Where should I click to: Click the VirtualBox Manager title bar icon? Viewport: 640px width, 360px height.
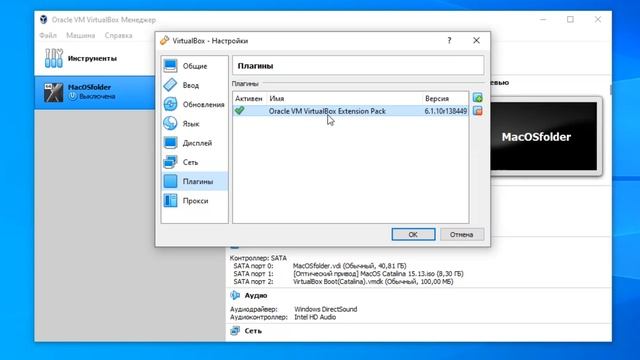coord(44,19)
